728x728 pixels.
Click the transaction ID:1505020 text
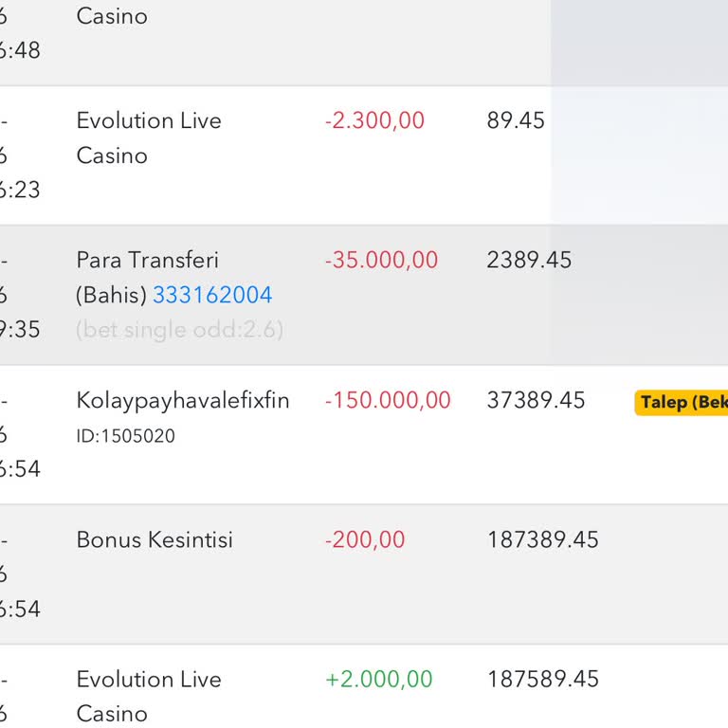click(125, 436)
